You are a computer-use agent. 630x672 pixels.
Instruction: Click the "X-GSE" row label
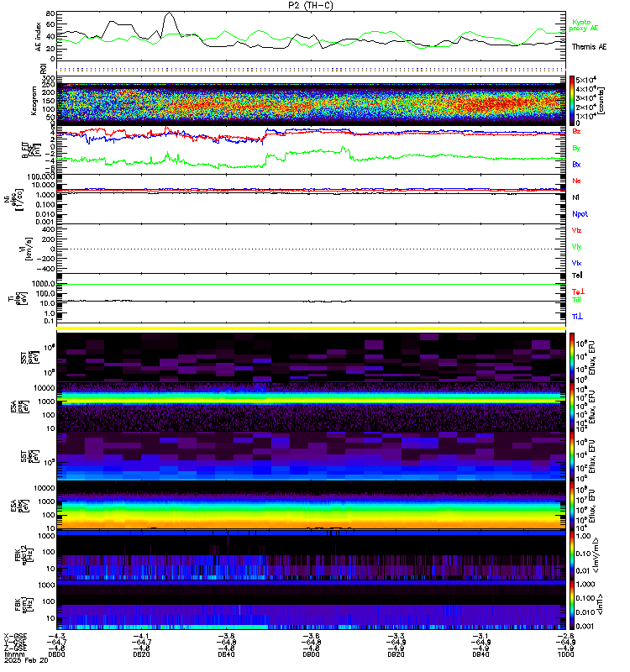click(15, 636)
